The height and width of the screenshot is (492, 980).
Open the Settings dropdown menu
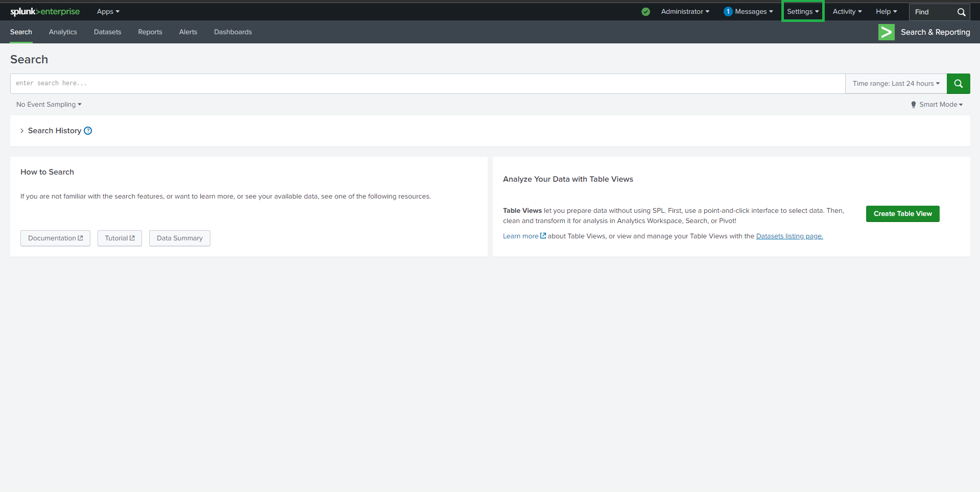[x=803, y=12]
